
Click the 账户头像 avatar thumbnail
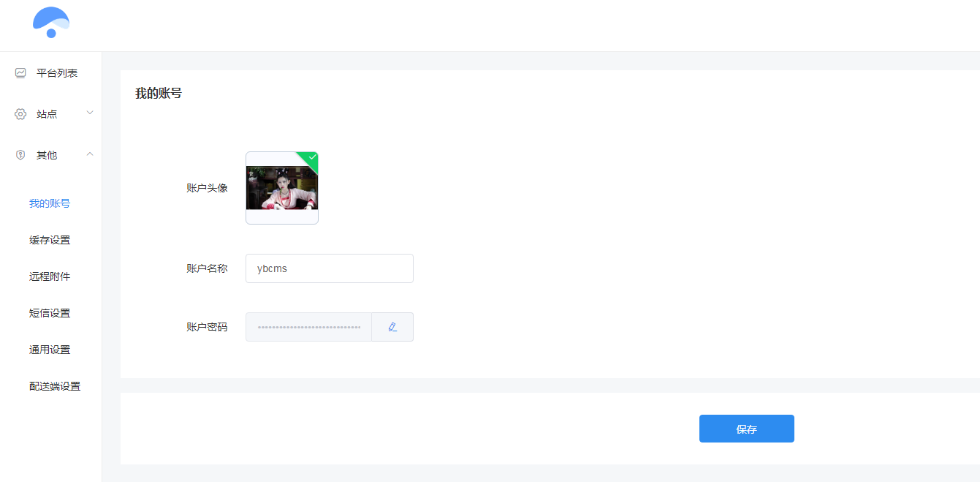[282, 188]
